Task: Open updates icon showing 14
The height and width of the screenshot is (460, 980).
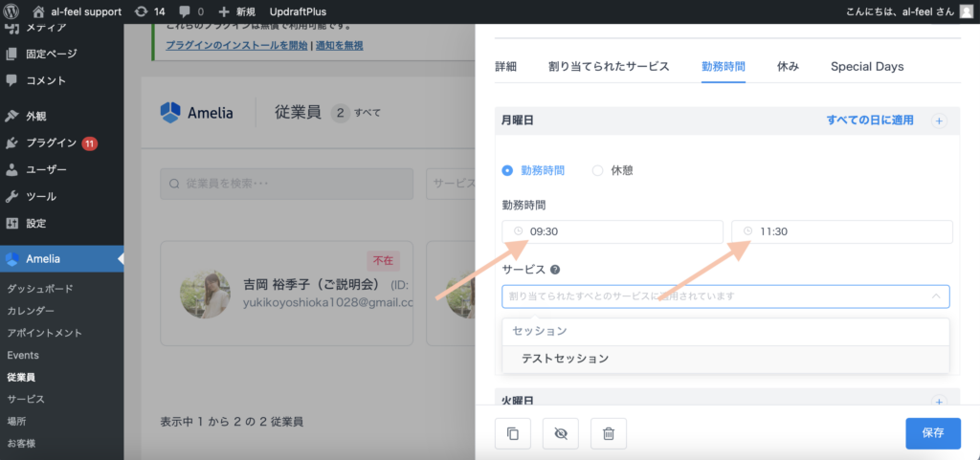Action: [x=141, y=11]
